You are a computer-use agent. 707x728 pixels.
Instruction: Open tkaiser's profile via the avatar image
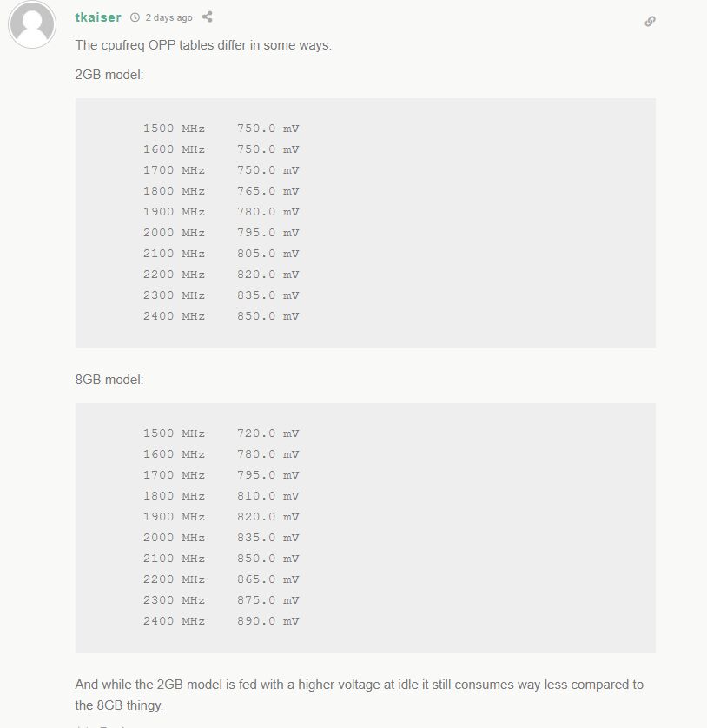click(32, 24)
